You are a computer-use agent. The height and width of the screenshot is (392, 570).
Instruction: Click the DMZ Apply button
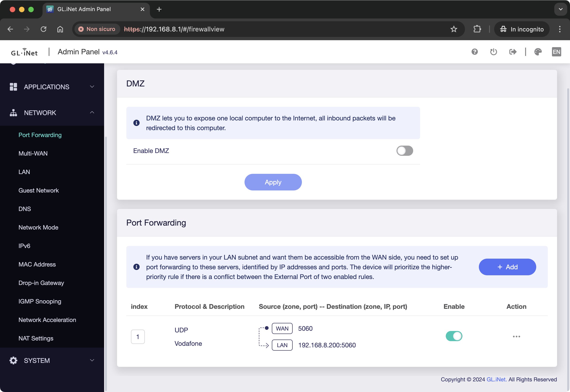click(x=273, y=182)
